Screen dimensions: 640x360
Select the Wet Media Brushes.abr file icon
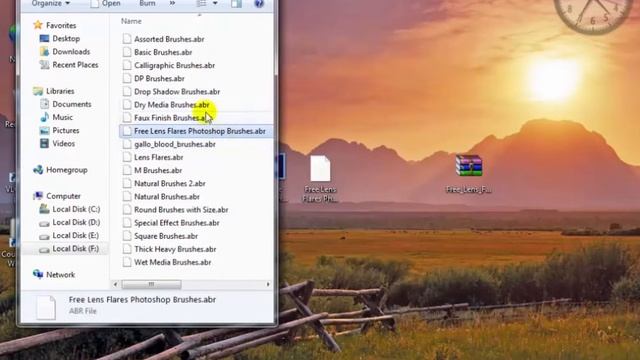(x=127, y=262)
